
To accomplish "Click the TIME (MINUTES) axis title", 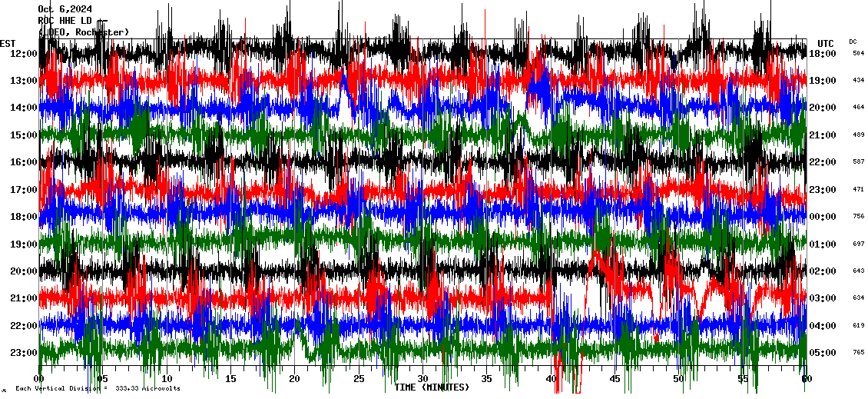I will point(432,387).
